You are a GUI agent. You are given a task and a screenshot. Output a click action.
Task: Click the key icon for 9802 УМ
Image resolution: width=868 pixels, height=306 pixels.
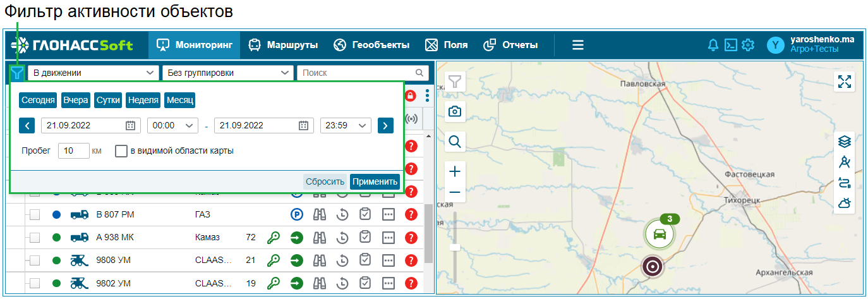[274, 283]
